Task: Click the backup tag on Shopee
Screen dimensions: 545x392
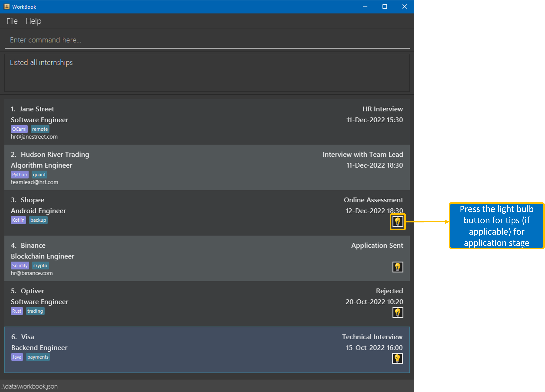Action: pyautogui.click(x=38, y=220)
